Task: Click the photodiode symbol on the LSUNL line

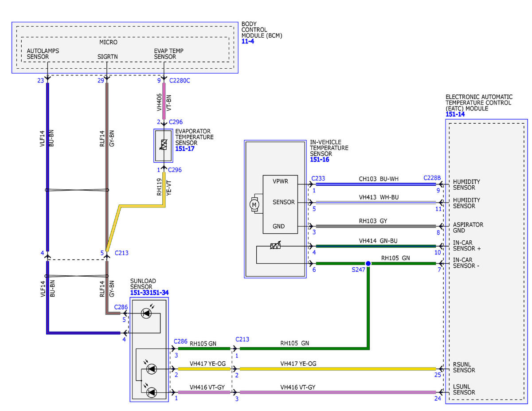Action: [x=152, y=392]
